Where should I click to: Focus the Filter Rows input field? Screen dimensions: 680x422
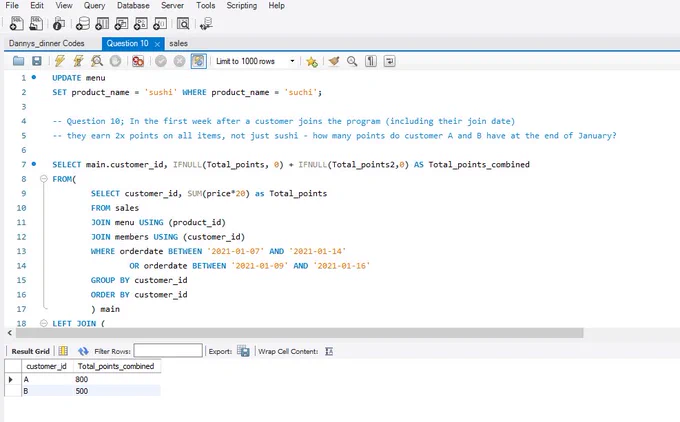[168, 350]
